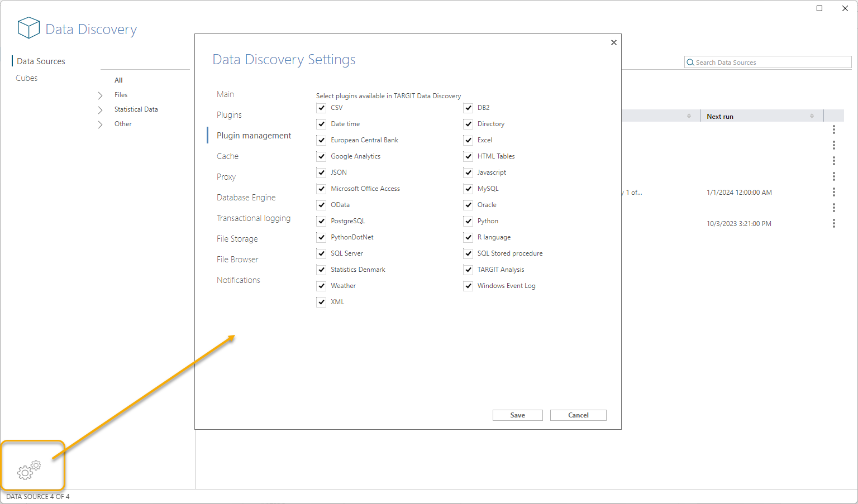Toggle SQL Stored procedure checkbox
Image resolution: width=858 pixels, height=504 pixels.
point(468,253)
